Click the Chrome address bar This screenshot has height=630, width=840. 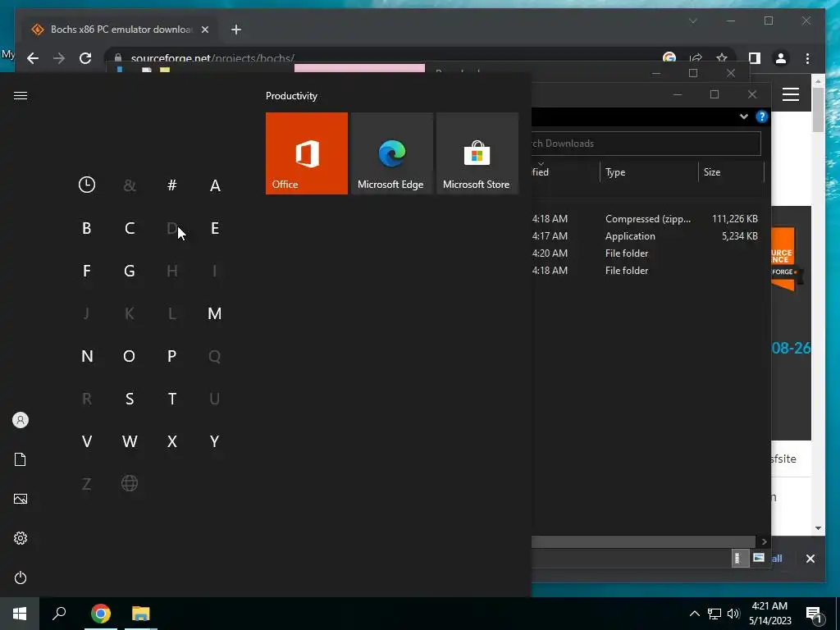386,58
